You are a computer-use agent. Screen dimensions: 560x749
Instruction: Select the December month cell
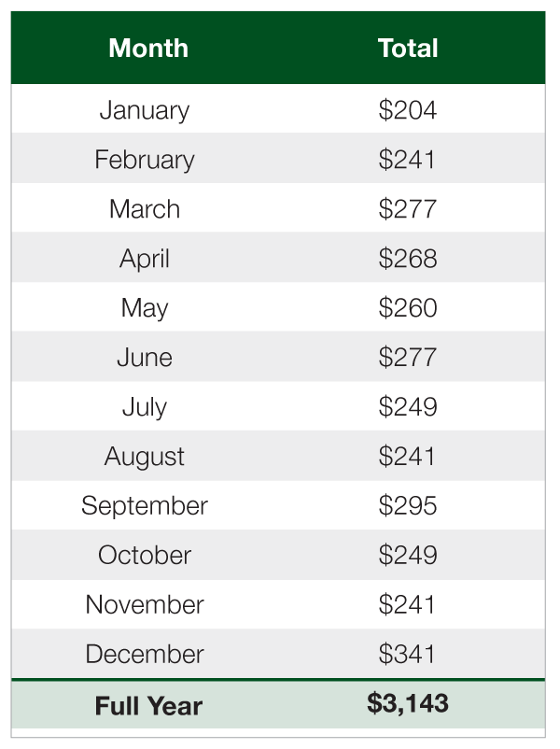click(145, 655)
